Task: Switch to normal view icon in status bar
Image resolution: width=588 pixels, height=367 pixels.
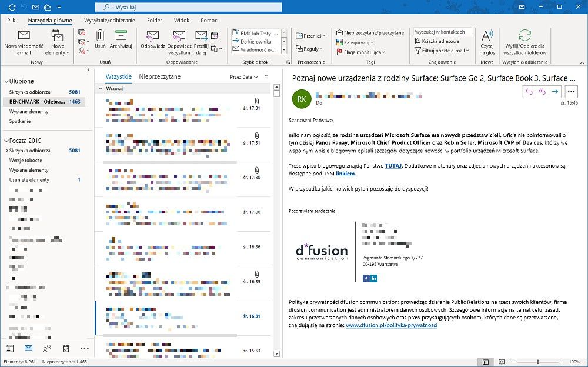Action: click(x=486, y=362)
